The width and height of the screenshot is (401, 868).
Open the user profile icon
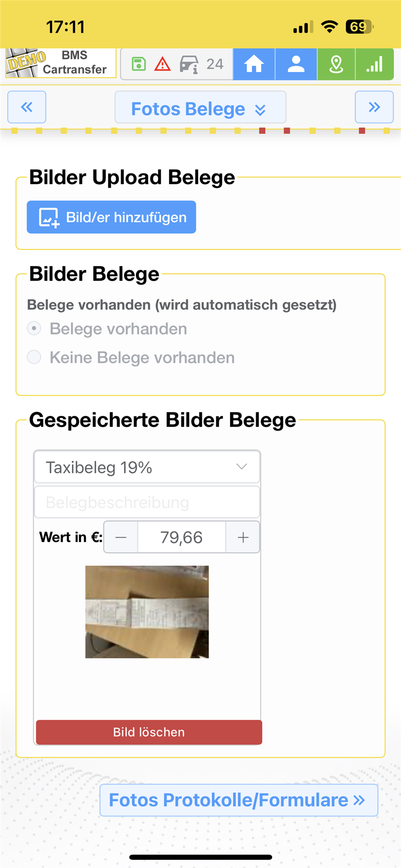coord(296,64)
